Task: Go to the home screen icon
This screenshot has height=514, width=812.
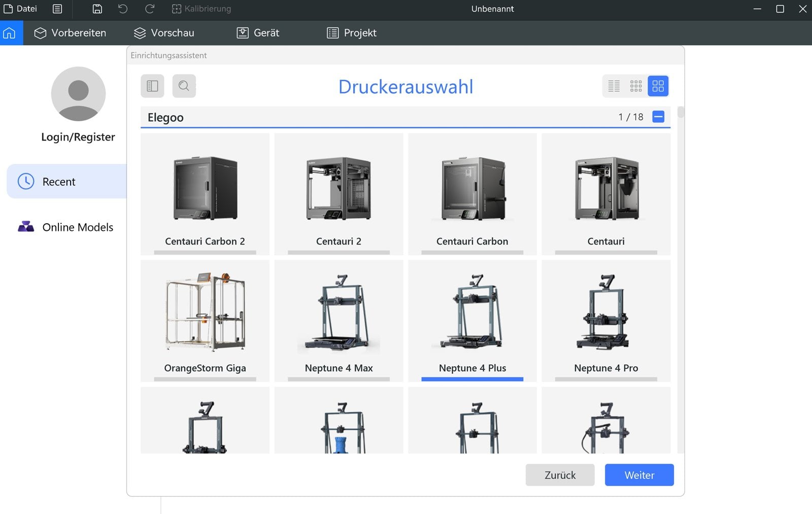Action: point(10,33)
